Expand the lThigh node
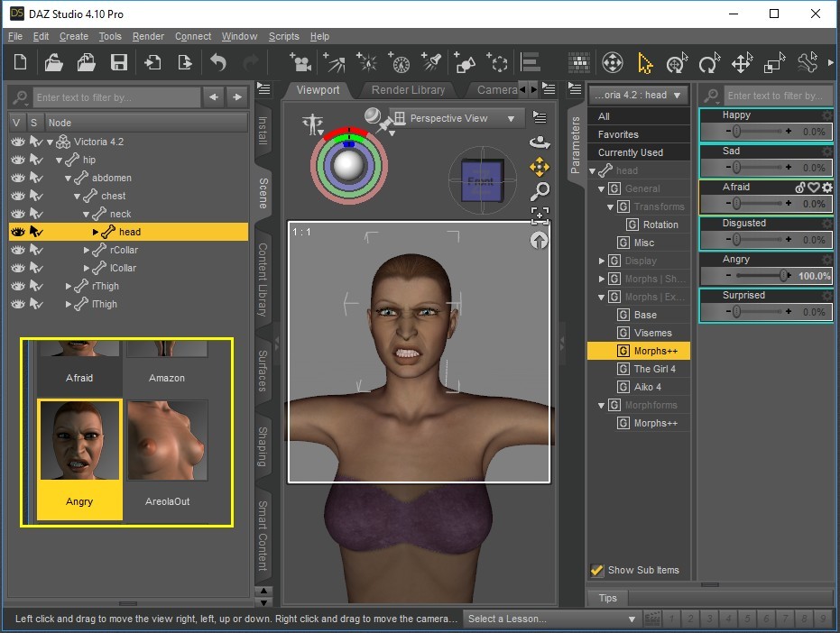Viewport: 840px width, 633px height. click(x=68, y=304)
